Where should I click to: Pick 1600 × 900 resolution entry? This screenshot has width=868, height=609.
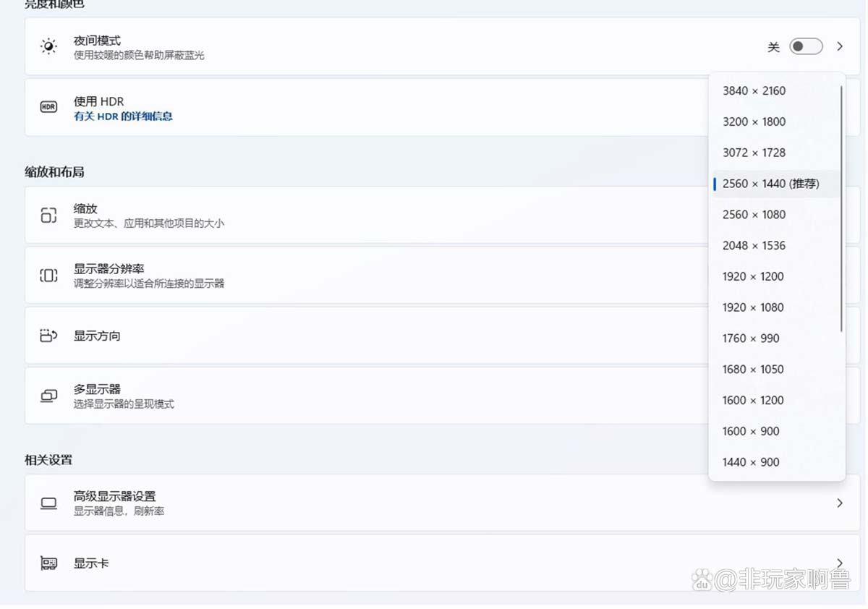(x=751, y=431)
